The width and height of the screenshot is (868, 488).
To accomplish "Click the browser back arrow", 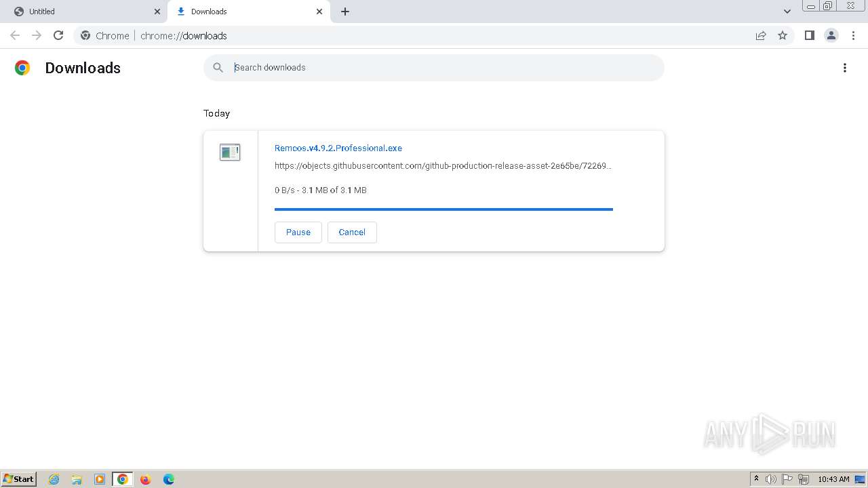I will [15, 35].
